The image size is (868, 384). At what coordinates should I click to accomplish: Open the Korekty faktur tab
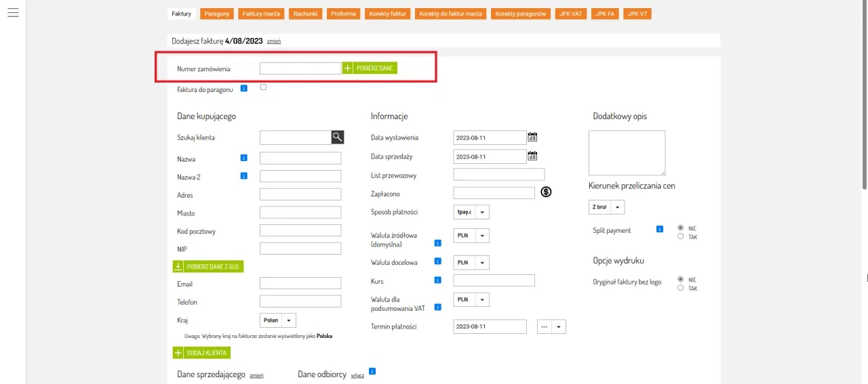pyautogui.click(x=389, y=14)
